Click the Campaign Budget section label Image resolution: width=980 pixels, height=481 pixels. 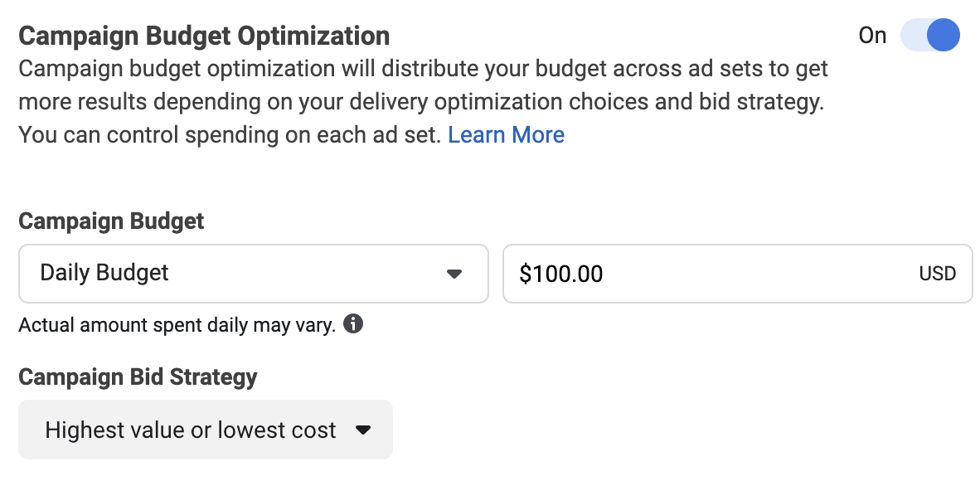pos(111,221)
